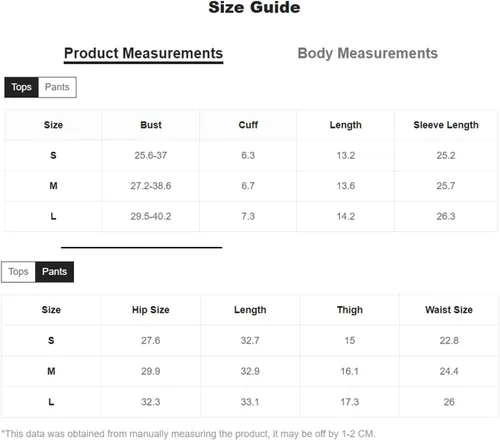
Task: Click the Sleeve Length column header
Action: pos(446,125)
